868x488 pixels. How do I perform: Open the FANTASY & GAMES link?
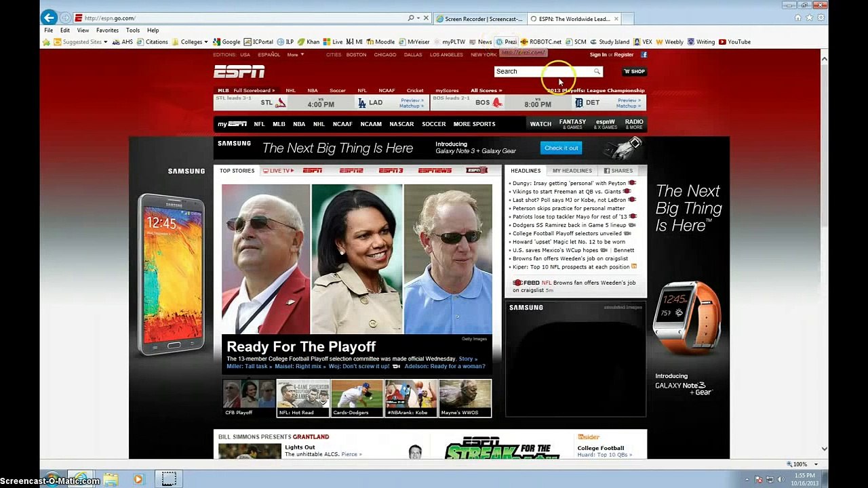pyautogui.click(x=572, y=124)
